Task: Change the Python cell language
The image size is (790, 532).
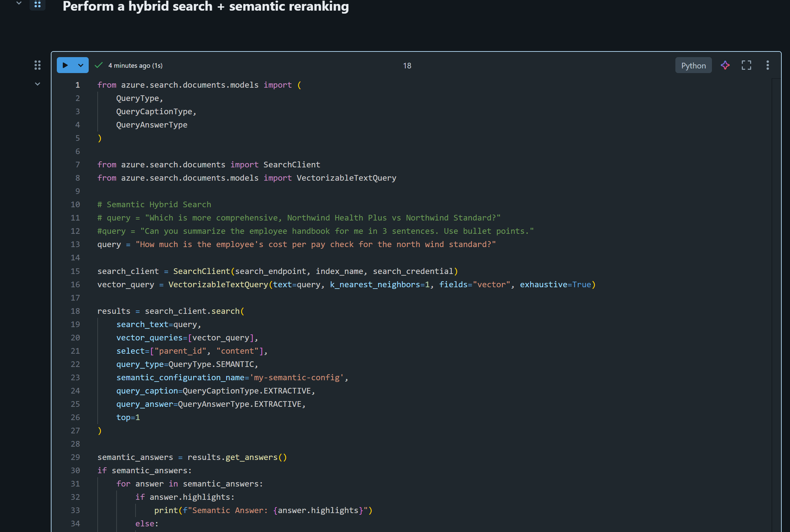Action: point(693,65)
